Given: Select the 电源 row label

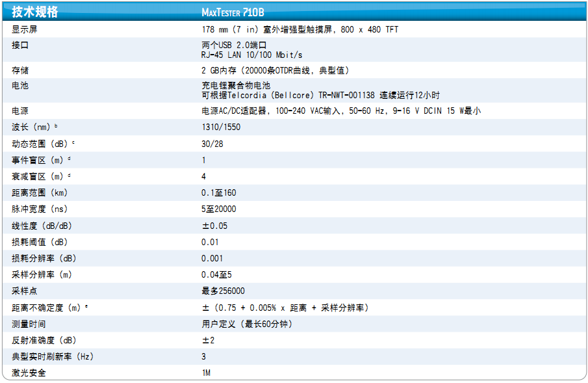Looking at the screenshot, I should (x=20, y=111).
